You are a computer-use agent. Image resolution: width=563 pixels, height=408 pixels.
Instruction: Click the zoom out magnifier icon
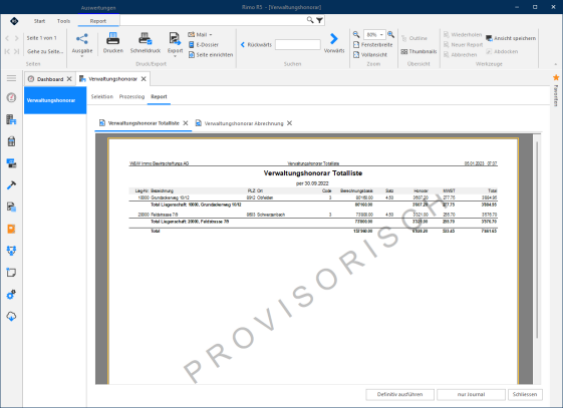coord(356,34)
